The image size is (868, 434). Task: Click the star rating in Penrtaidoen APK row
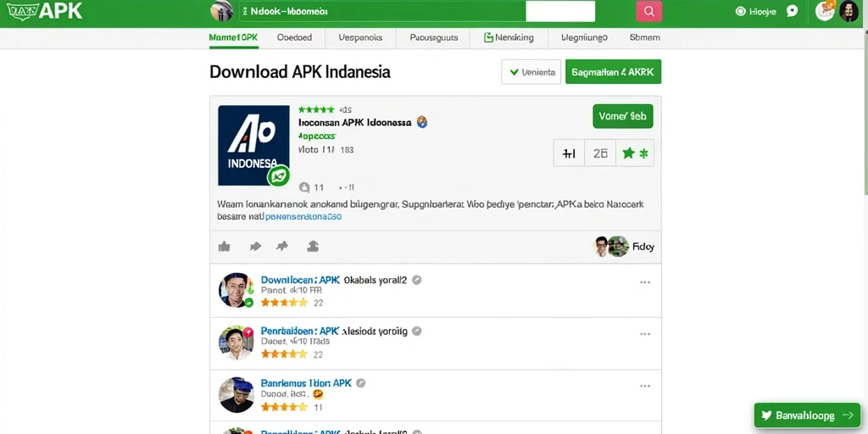click(284, 353)
